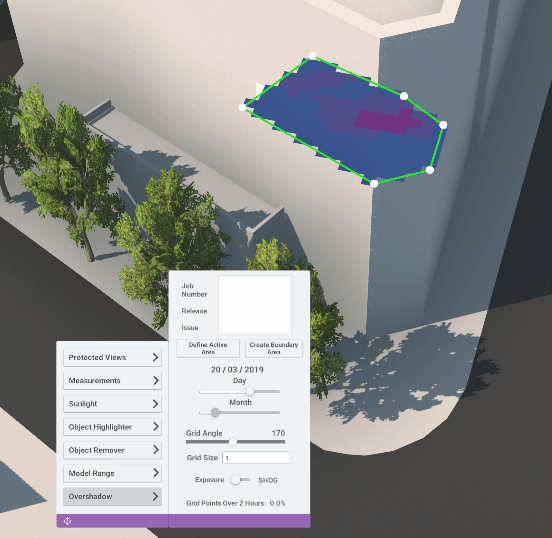552x538 pixels.
Task: Click the Day slider handle
Action: pos(250,391)
